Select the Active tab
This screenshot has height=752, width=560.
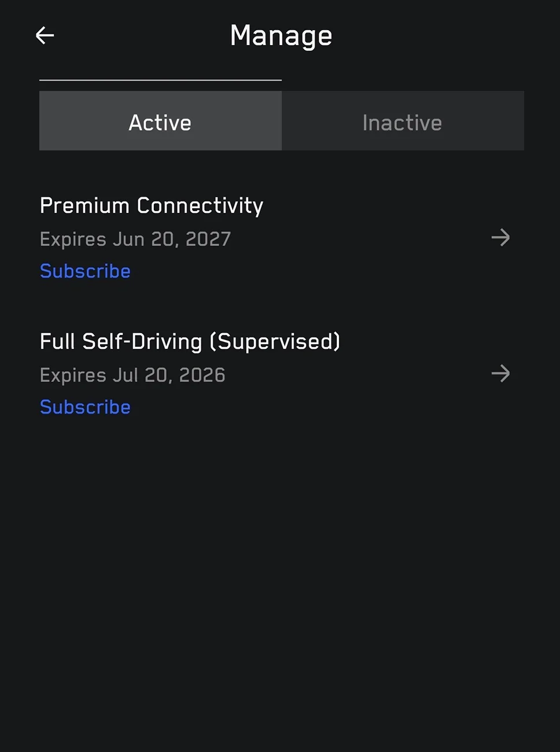click(160, 121)
